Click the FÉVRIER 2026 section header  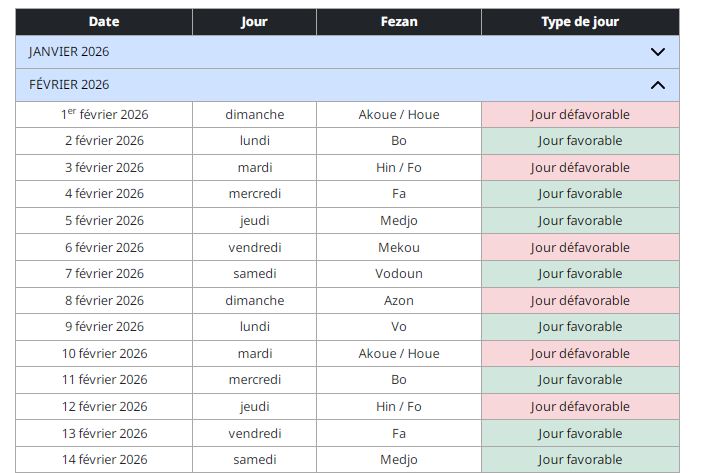click(x=348, y=85)
